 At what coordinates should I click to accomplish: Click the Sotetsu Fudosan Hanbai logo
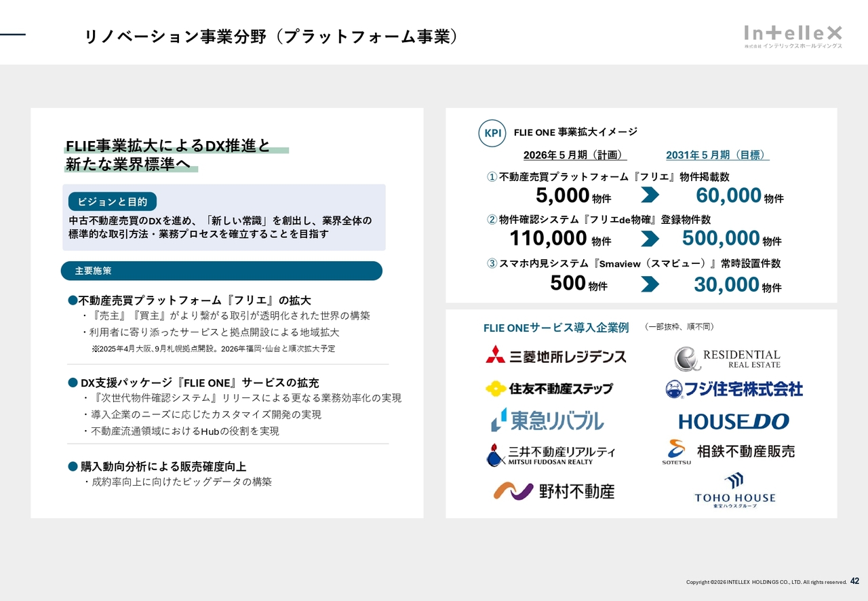(x=728, y=452)
